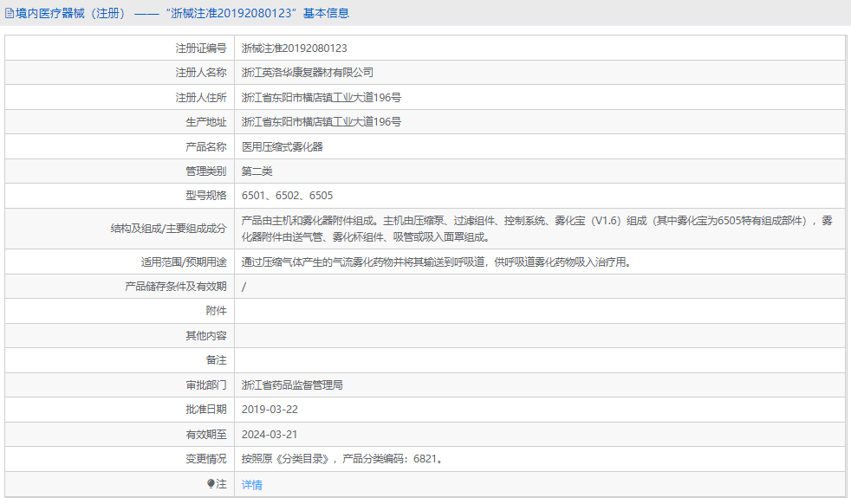Select the 注册人住所 address value

tap(322, 97)
